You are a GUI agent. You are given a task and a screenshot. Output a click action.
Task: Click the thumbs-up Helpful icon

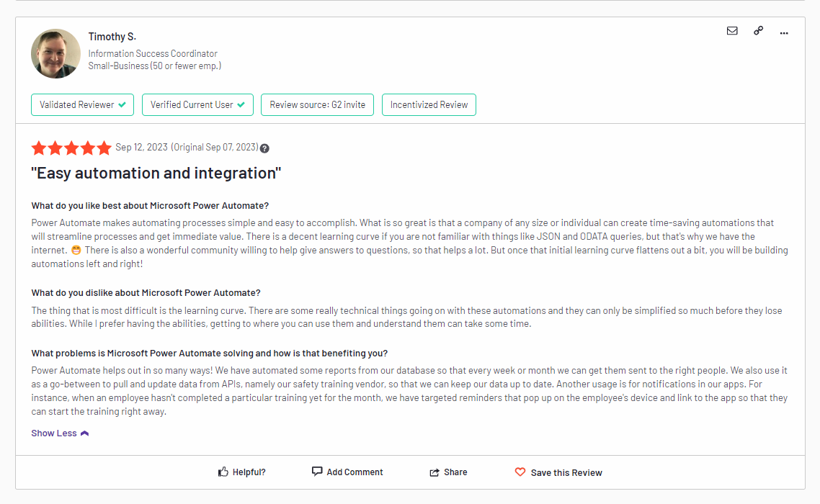[x=223, y=472]
